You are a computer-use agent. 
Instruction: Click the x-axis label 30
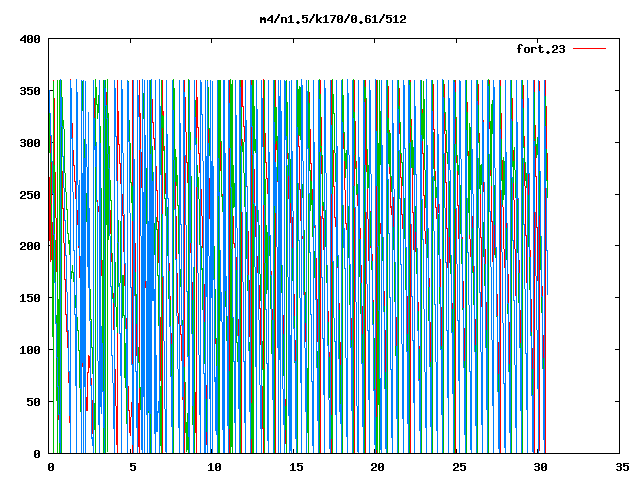(x=540, y=467)
